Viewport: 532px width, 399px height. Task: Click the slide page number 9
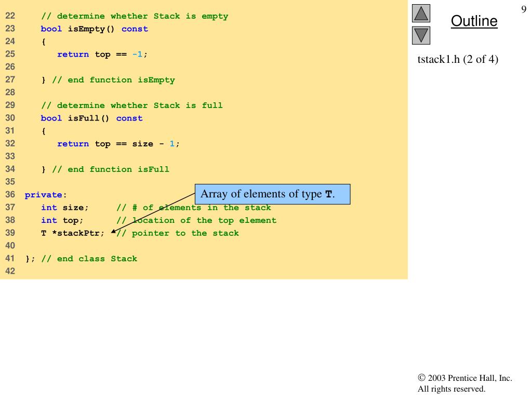tap(524, 9)
